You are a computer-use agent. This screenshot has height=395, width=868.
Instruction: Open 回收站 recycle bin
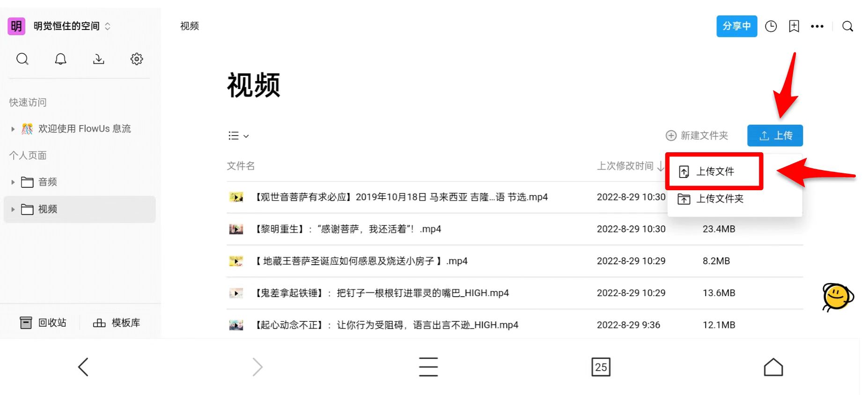(43, 322)
